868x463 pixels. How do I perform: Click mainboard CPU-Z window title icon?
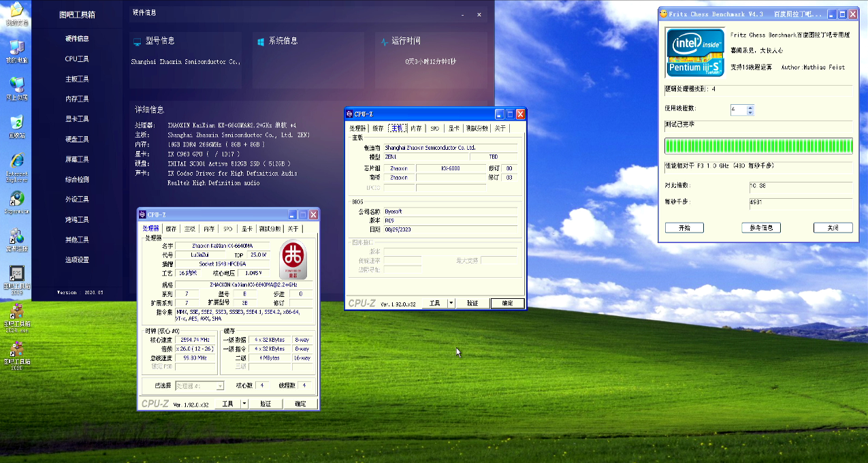coord(350,114)
